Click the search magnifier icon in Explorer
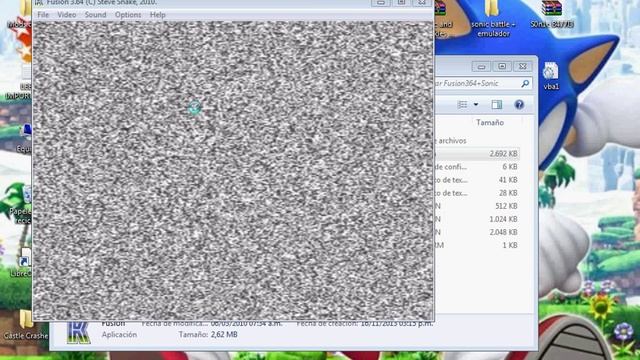 point(525,83)
